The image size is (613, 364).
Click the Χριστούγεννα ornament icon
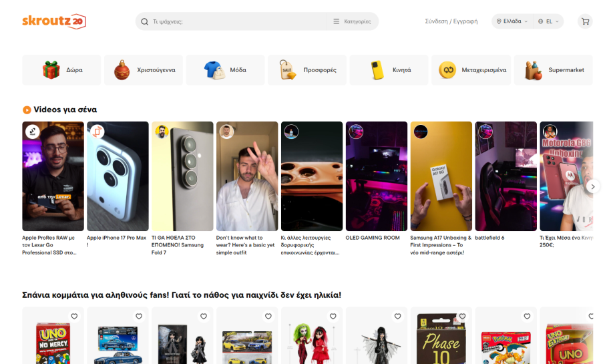click(122, 70)
